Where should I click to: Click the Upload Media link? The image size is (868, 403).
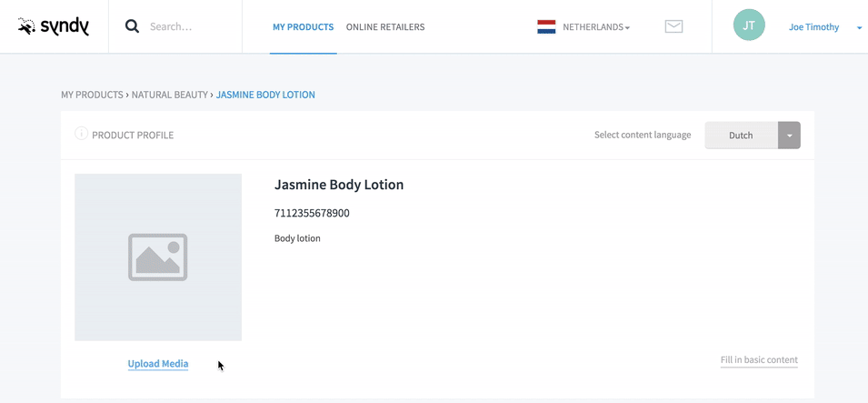coord(158,364)
